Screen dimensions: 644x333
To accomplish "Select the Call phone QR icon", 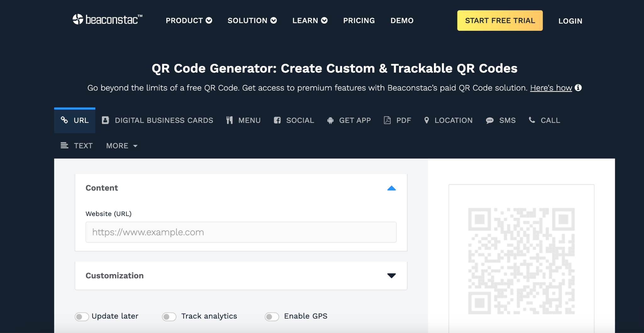I will pyautogui.click(x=532, y=120).
